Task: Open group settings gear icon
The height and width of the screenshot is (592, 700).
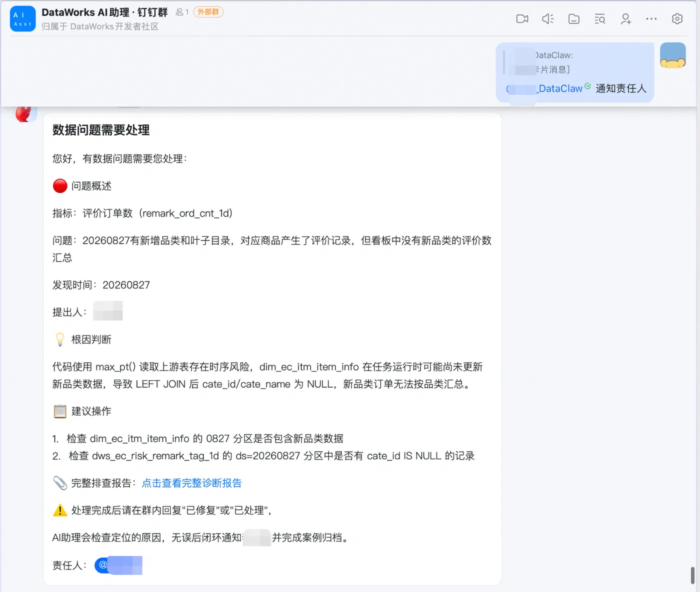Action: click(x=677, y=19)
